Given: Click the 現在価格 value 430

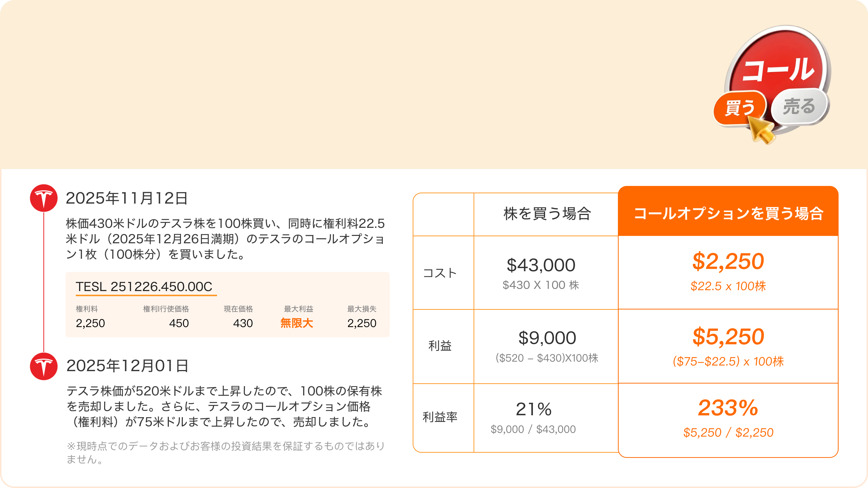Looking at the screenshot, I should [x=243, y=323].
